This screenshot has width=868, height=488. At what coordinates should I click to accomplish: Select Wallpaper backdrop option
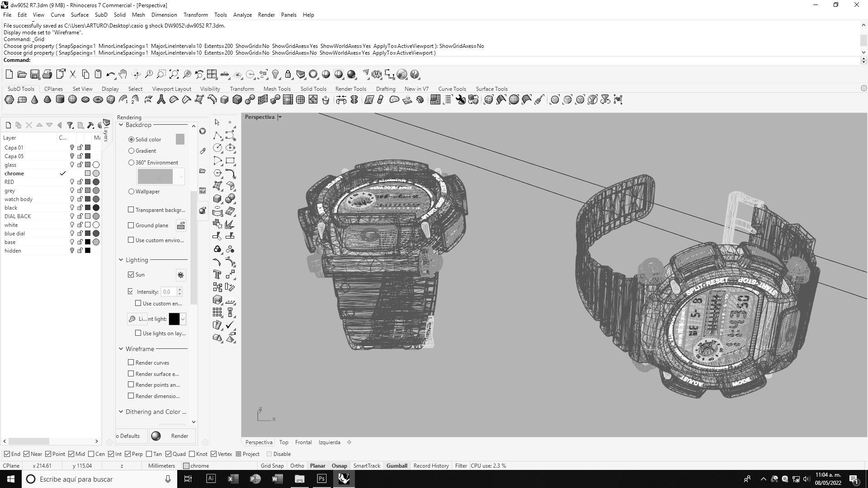coord(131,192)
